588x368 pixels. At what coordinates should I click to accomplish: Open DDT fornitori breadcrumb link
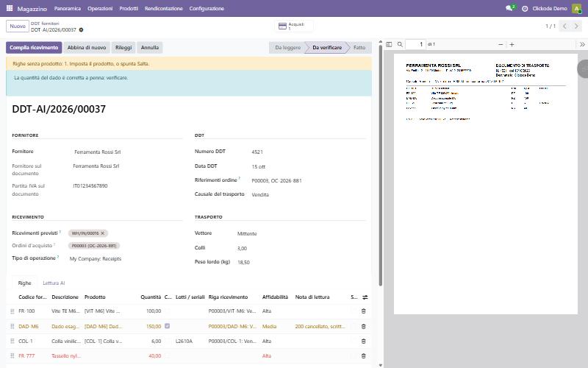coord(45,24)
